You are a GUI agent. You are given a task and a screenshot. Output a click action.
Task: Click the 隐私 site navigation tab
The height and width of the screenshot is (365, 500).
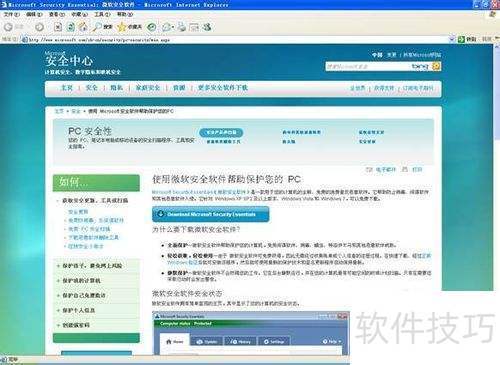click(116, 88)
